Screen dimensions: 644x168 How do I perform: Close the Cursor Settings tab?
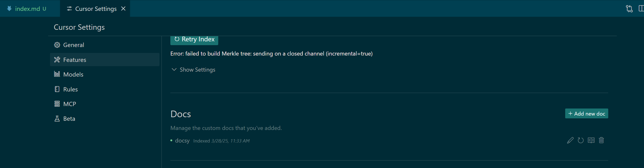123,9
